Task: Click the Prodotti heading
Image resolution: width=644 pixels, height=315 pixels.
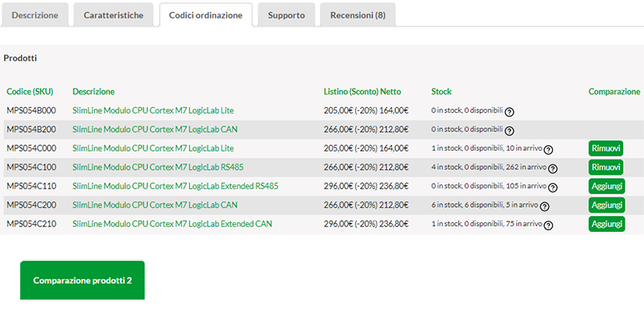Action: (x=20, y=58)
